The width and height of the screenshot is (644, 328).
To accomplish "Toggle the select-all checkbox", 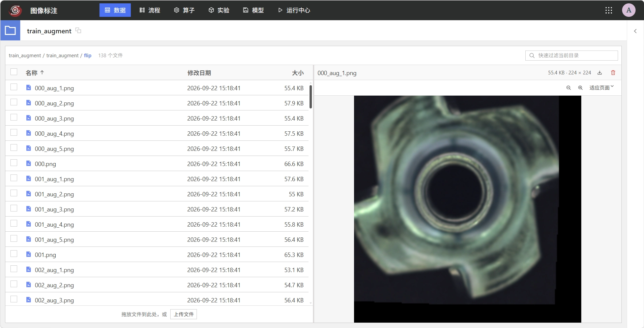I will 14,72.
